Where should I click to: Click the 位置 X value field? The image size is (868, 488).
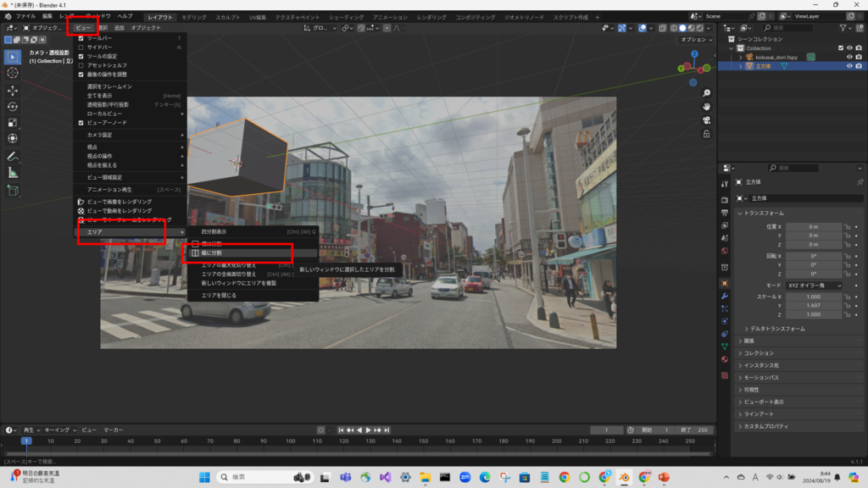(x=813, y=227)
